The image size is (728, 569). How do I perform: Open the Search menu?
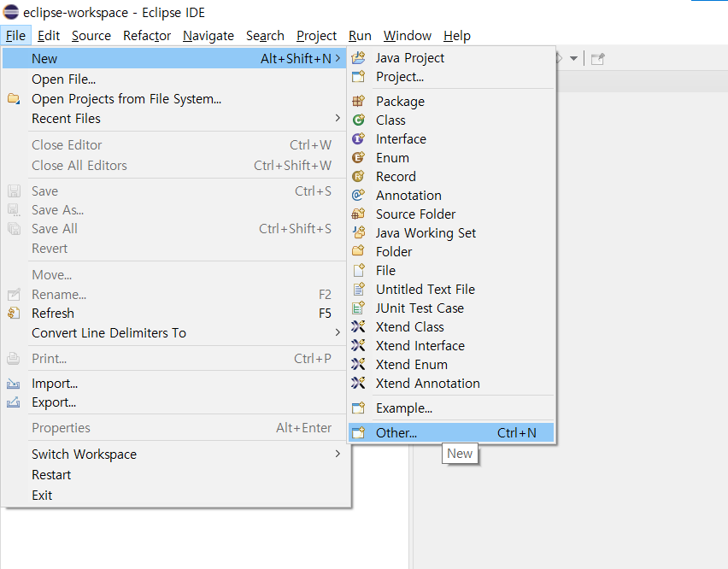point(265,36)
